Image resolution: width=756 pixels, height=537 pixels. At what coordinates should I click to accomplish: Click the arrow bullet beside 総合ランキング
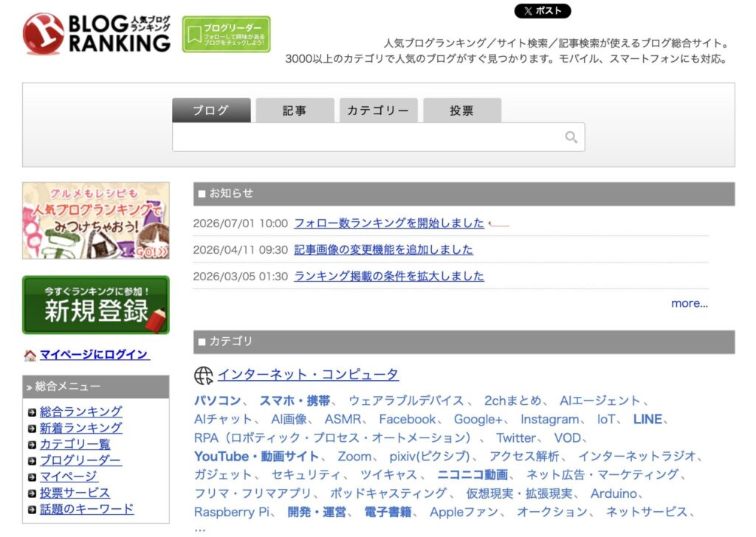click(x=32, y=412)
